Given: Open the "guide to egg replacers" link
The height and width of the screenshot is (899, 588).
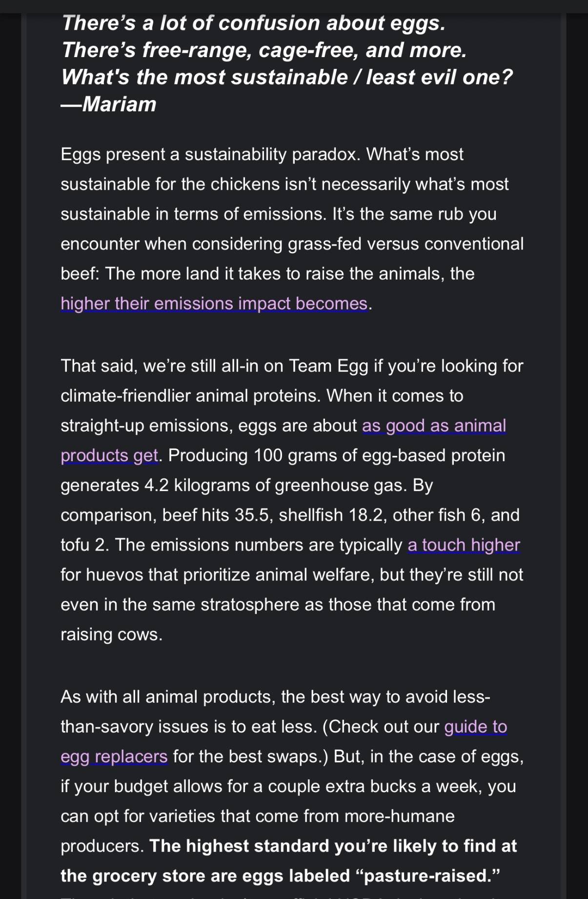Looking at the screenshot, I should (x=475, y=727).
